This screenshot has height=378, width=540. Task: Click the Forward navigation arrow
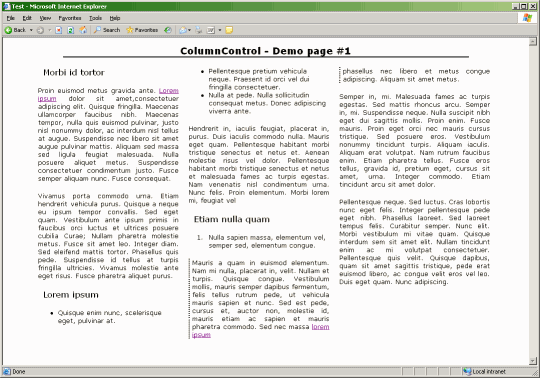click(x=40, y=30)
